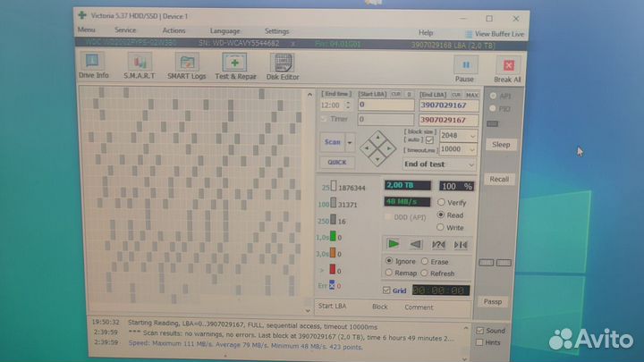Open the Service menu
The height and width of the screenshot is (362, 644).
[125, 30]
